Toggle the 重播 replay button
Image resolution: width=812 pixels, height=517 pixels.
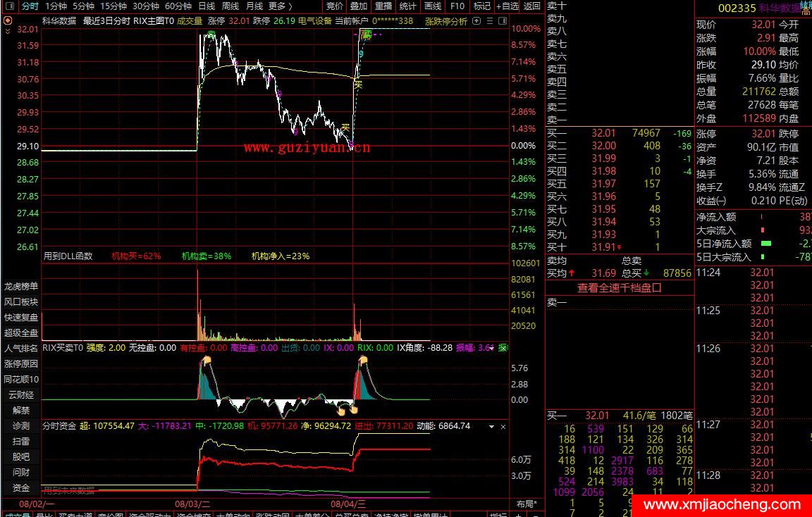tap(383, 6)
